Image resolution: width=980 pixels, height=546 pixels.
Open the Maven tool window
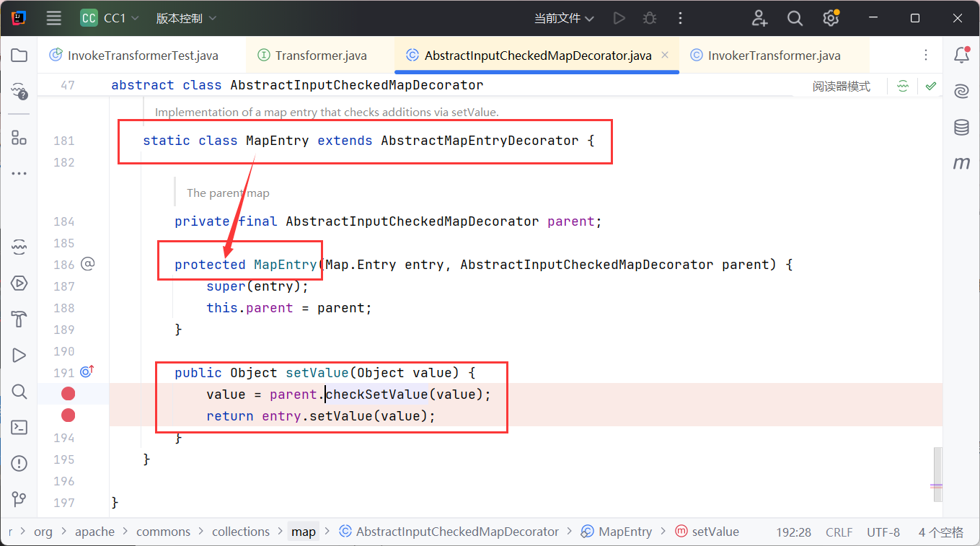[x=961, y=164]
